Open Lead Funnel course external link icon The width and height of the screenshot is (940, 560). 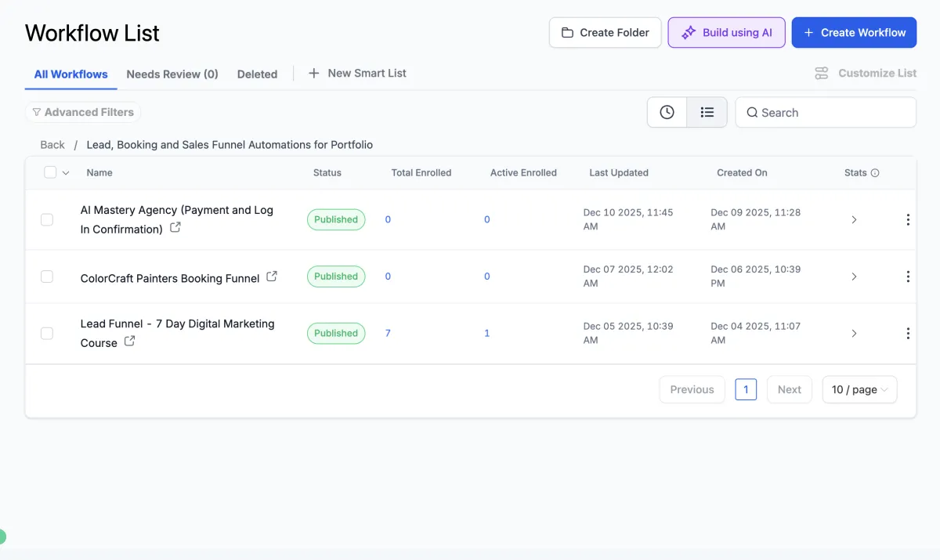point(130,341)
